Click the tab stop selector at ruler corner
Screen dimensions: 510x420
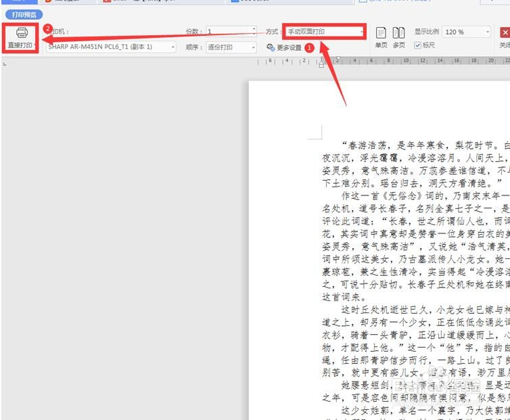pos(5,64)
